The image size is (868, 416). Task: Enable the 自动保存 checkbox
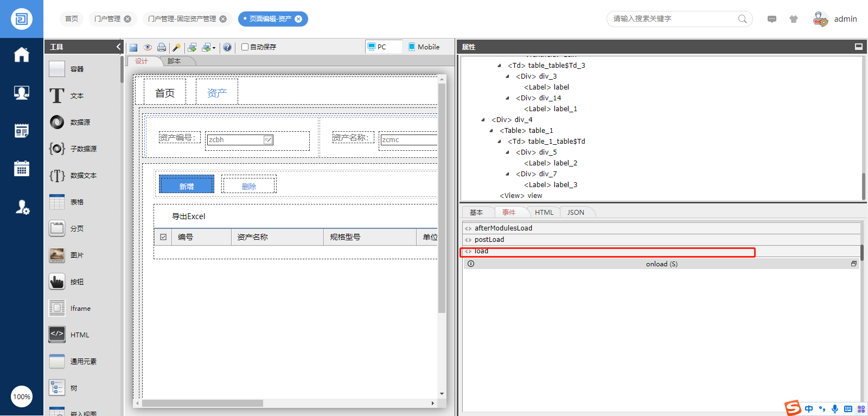(x=245, y=47)
